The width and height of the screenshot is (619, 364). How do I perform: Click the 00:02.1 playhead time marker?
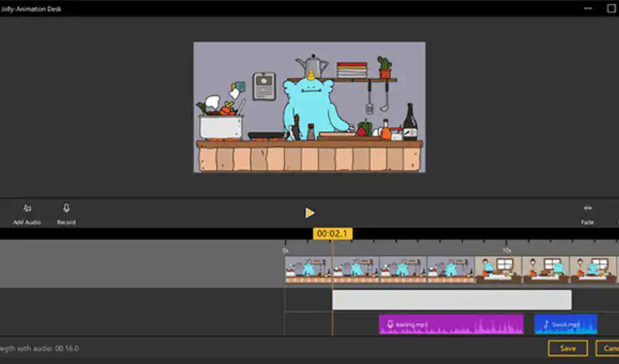(x=332, y=233)
